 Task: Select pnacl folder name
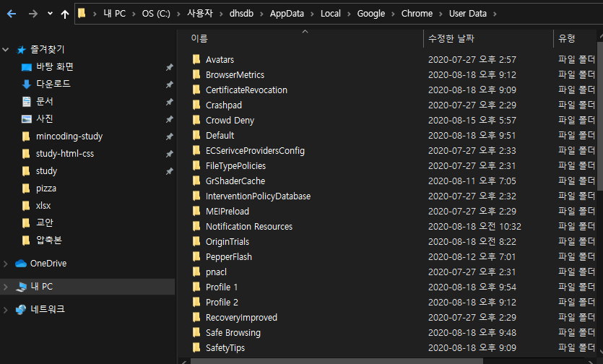pos(216,272)
